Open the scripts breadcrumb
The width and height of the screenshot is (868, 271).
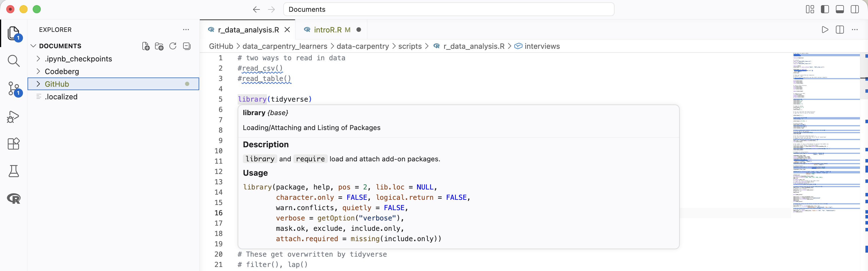pos(410,46)
